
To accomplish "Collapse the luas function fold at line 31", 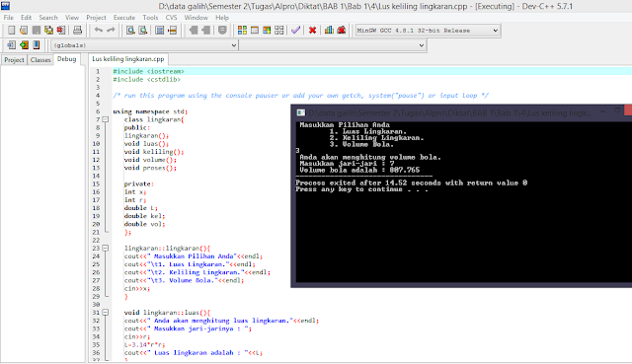I will pos(106,313).
